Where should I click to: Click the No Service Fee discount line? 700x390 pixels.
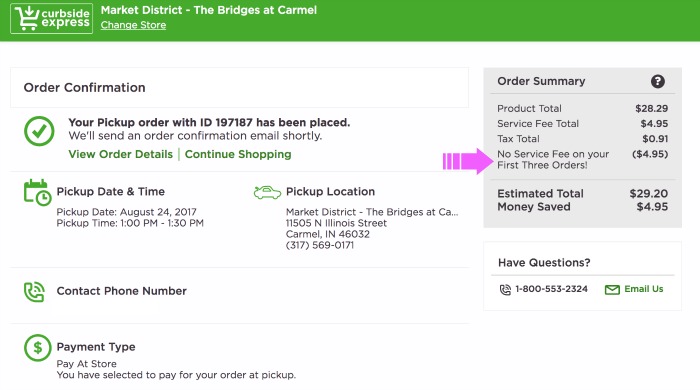pyautogui.click(x=583, y=159)
